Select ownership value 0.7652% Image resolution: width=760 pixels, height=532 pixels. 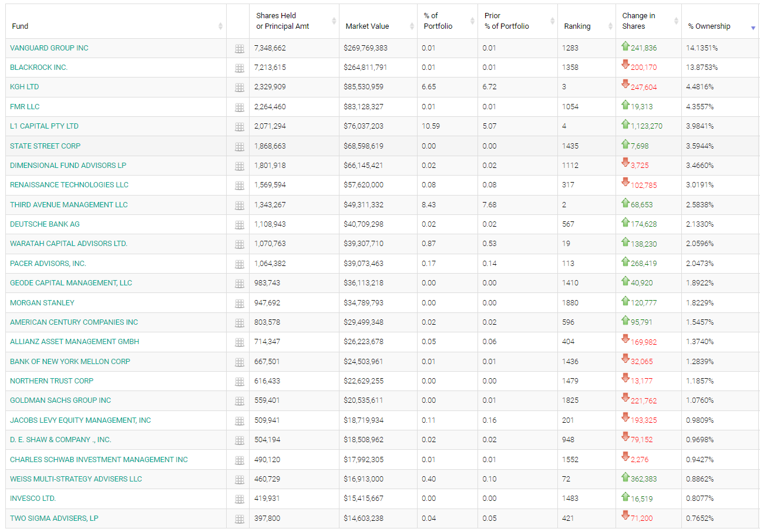(x=700, y=518)
